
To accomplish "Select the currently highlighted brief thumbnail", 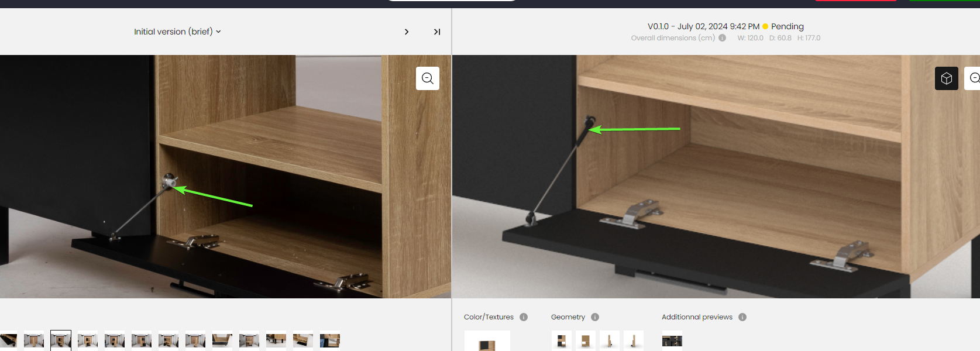I will 61,340.
